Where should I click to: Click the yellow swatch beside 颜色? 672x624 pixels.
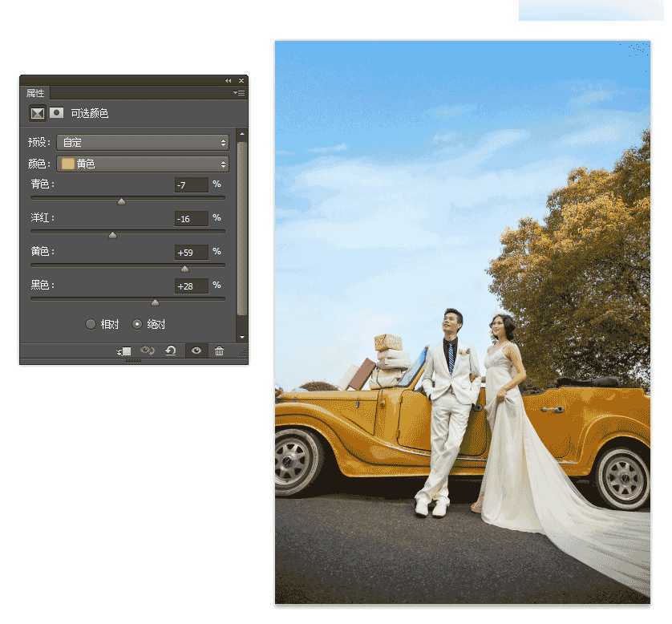[67, 164]
